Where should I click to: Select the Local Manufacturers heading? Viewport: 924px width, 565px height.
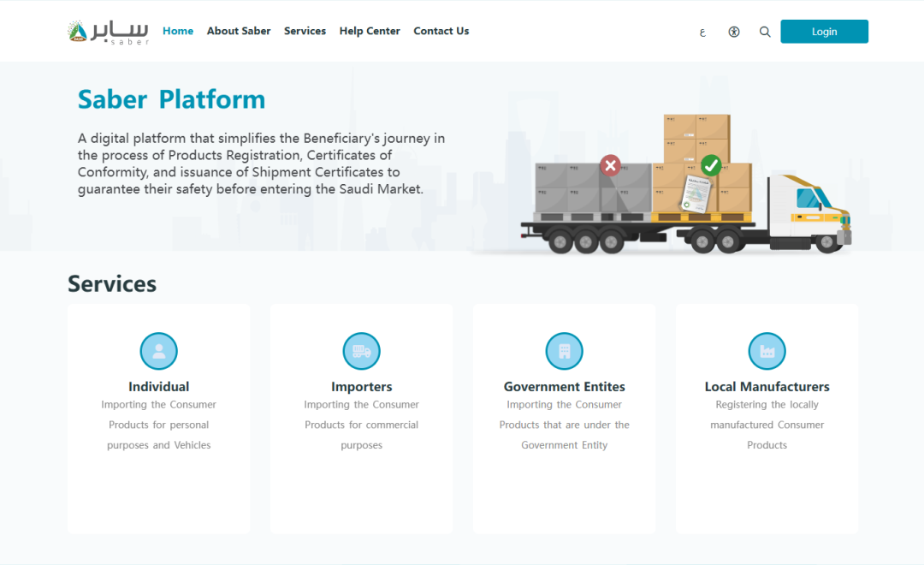pos(767,386)
